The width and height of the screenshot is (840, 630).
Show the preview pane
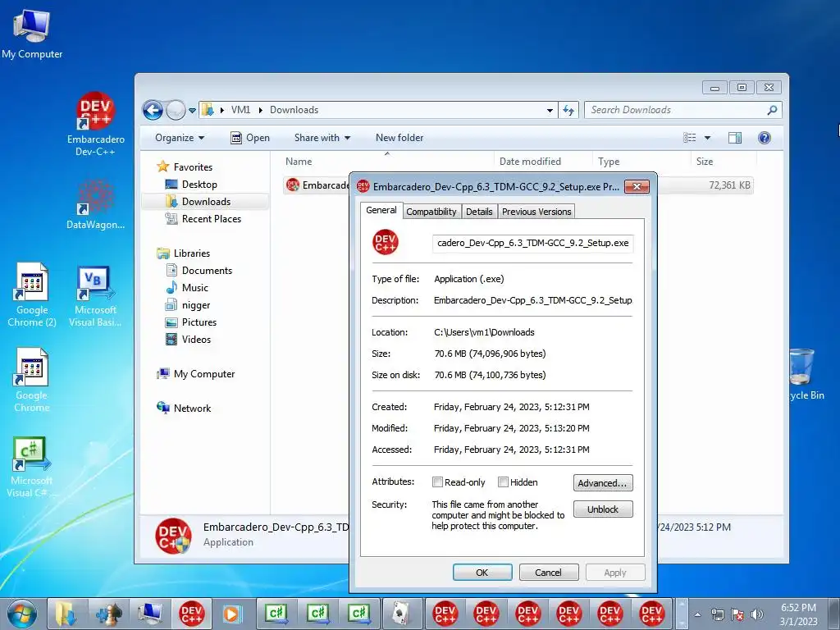[x=734, y=138]
